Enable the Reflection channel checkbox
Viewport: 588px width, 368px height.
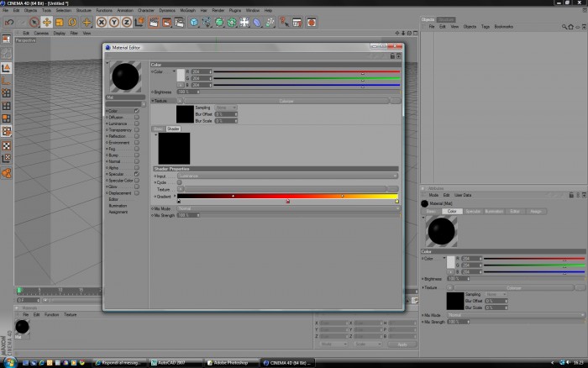[x=137, y=136]
